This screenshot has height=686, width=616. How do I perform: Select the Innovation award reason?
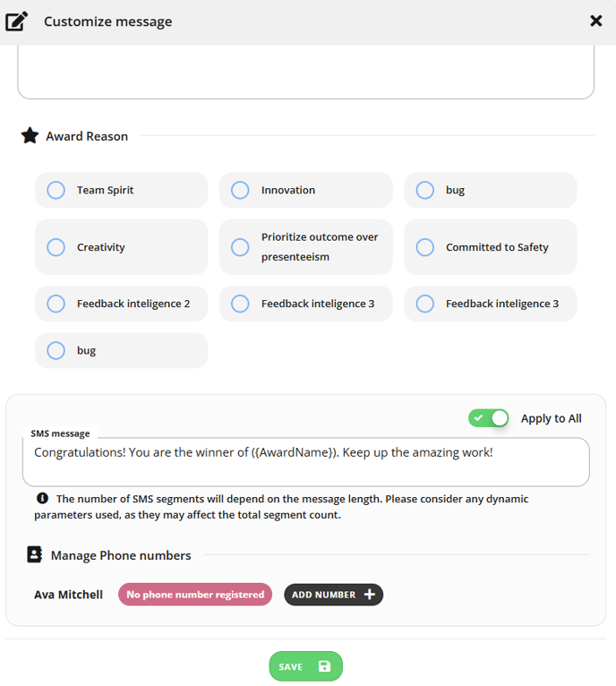[x=306, y=190]
